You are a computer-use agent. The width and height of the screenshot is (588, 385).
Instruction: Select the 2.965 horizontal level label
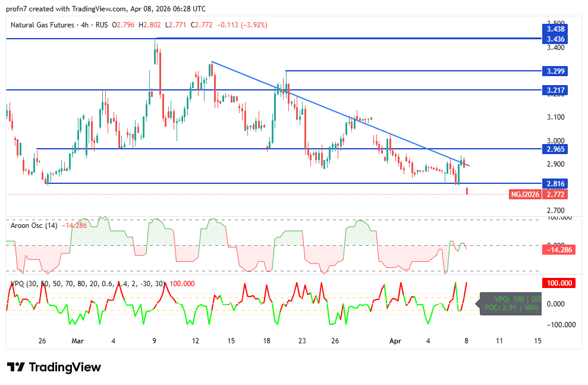(555, 149)
